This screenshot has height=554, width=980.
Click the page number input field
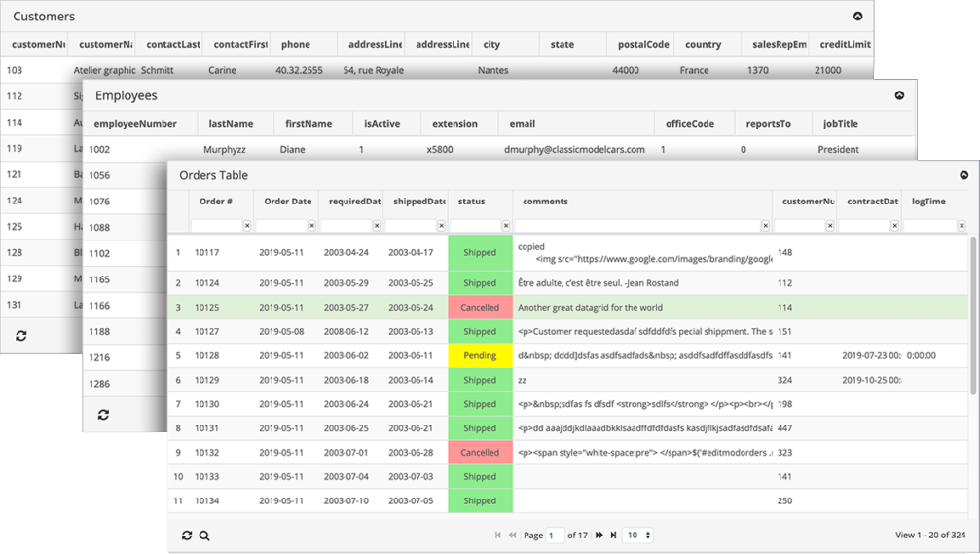point(555,536)
